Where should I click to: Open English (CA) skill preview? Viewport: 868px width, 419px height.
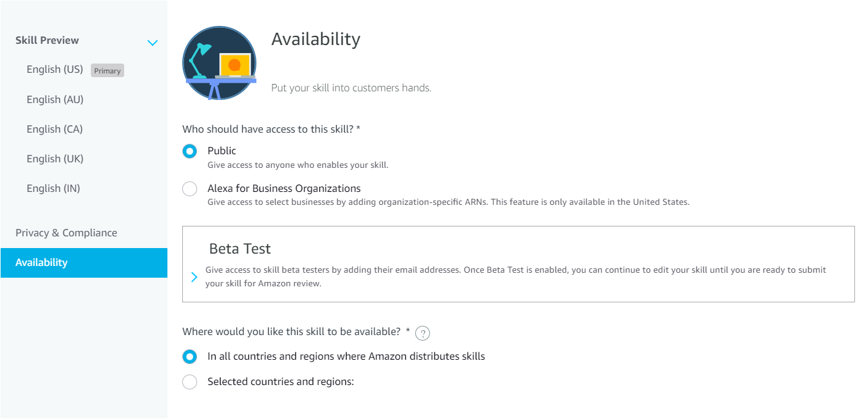[54, 128]
